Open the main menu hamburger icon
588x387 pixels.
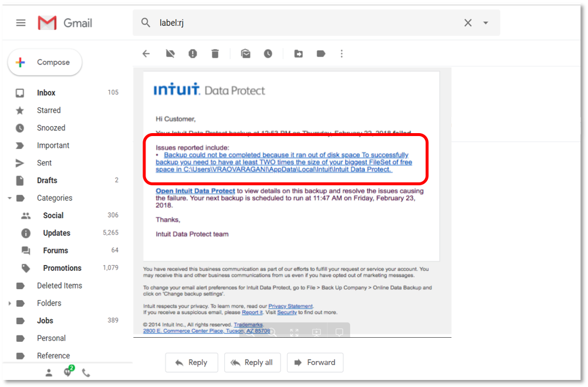21,23
